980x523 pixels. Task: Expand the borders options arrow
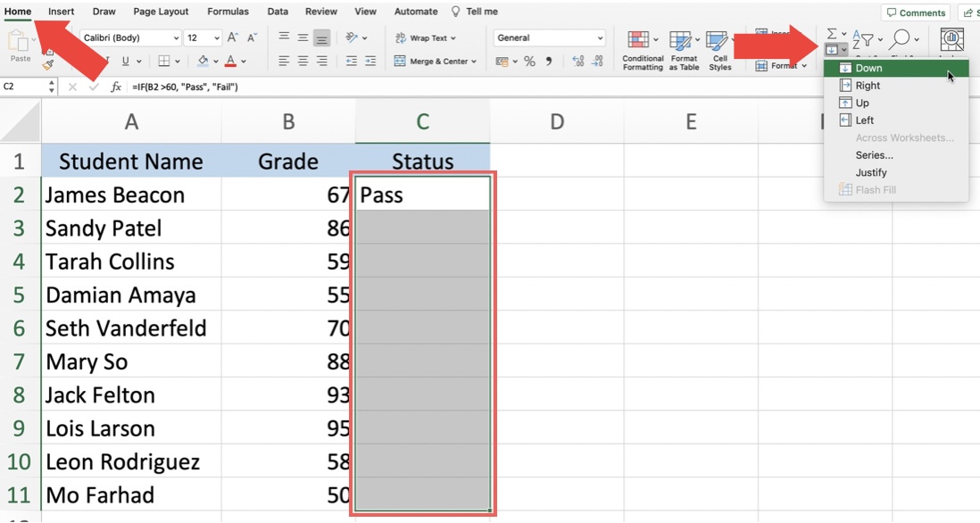click(178, 62)
